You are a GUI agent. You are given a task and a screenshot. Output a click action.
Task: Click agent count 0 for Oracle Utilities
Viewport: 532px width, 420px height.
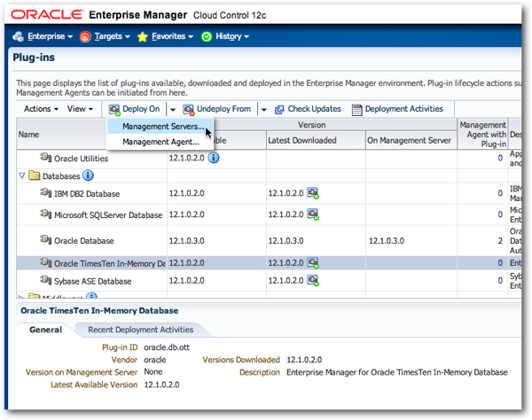(x=500, y=158)
